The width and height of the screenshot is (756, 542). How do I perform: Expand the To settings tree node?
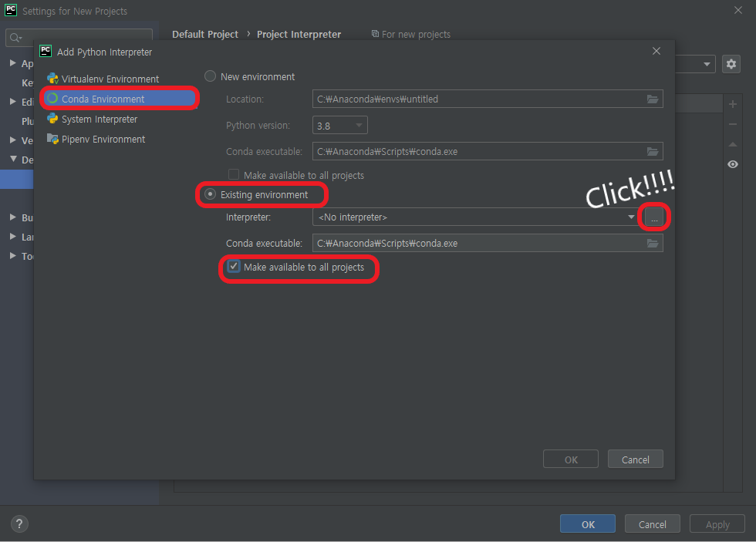coord(13,256)
